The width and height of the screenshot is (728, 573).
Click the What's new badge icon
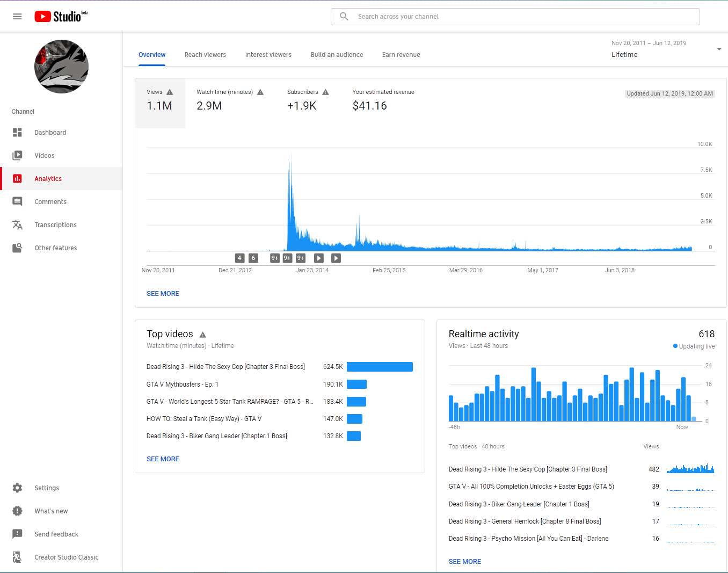pos(17,511)
